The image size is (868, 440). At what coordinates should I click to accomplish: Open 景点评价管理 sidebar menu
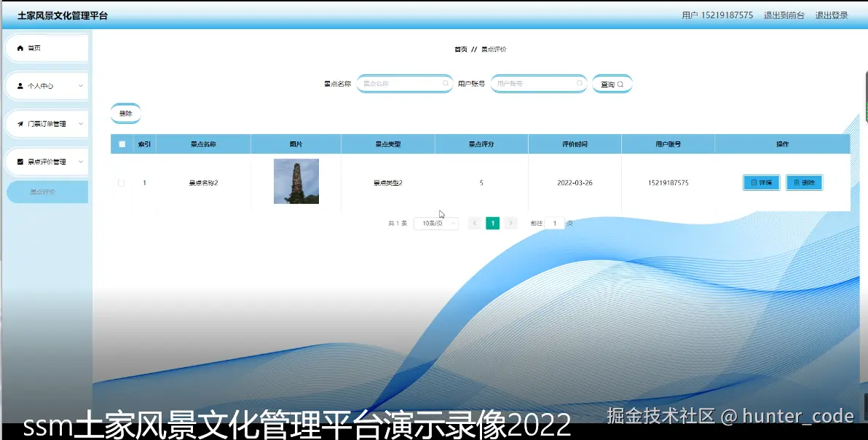tap(47, 162)
